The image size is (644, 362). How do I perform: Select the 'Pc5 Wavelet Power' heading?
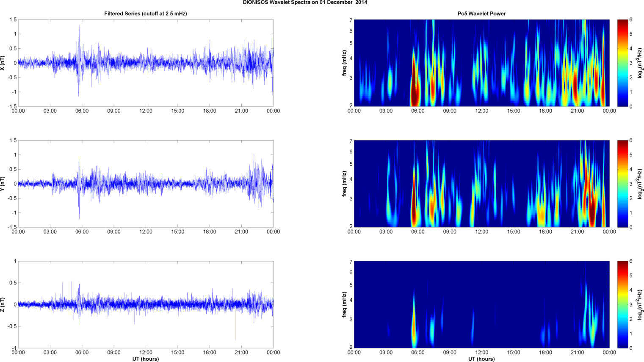pyautogui.click(x=481, y=14)
